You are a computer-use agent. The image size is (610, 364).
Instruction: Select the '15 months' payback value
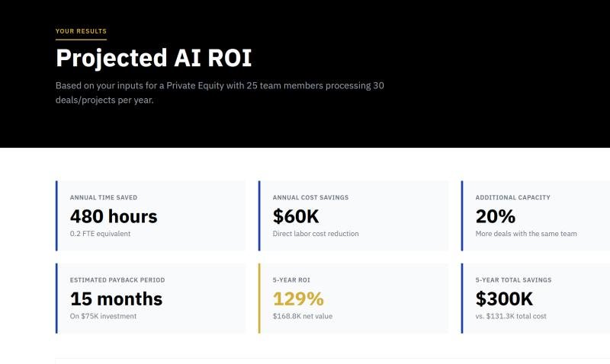coord(116,299)
